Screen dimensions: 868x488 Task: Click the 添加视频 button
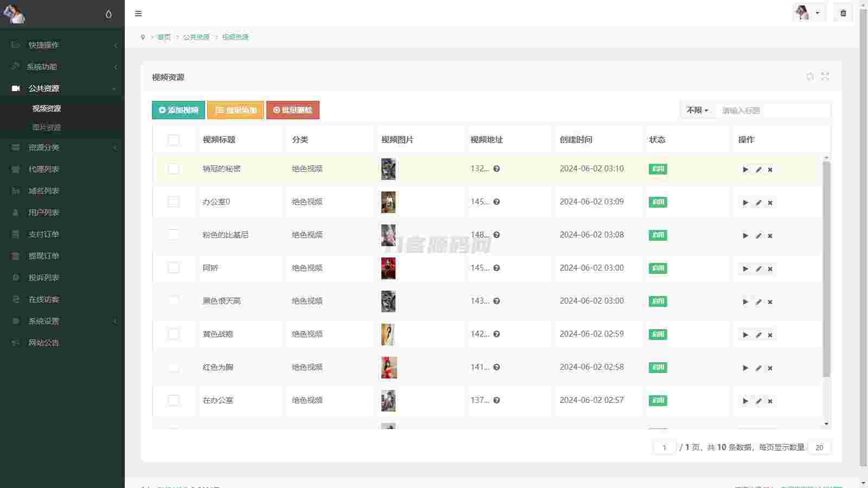[x=178, y=110]
